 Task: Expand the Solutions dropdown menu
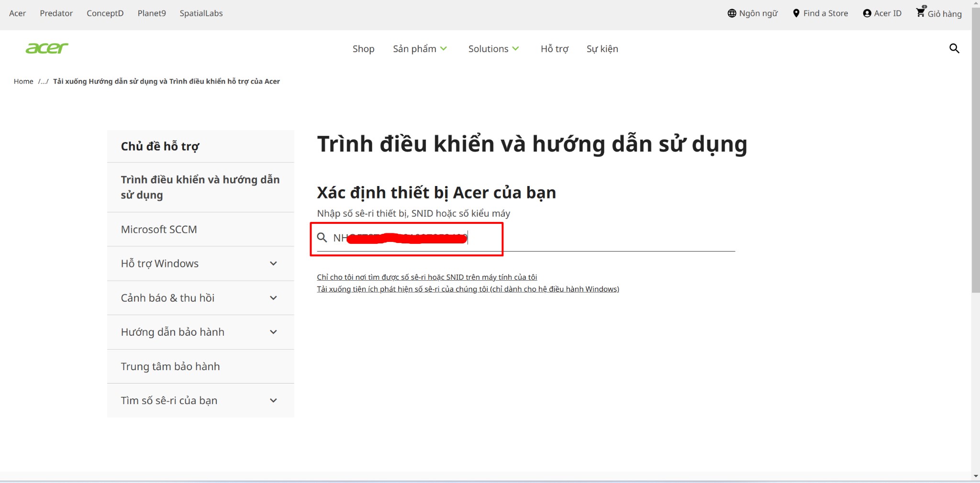point(493,49)
